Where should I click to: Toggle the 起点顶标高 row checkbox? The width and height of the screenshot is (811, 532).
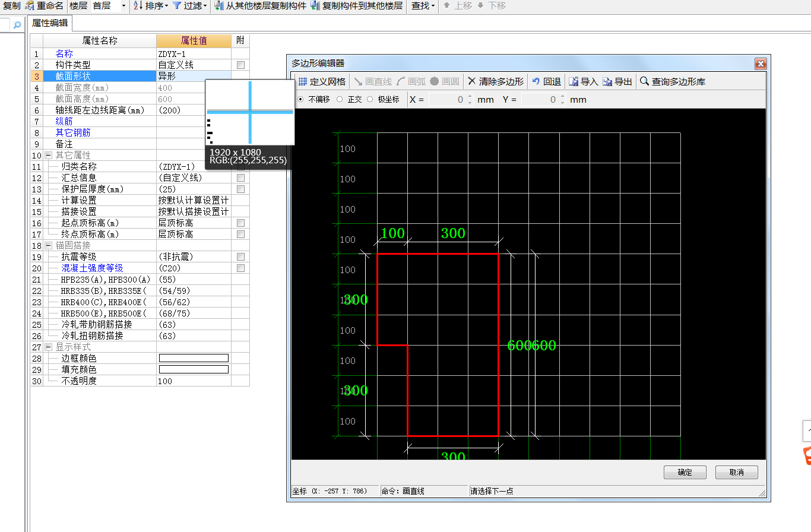tap(240, 223)
